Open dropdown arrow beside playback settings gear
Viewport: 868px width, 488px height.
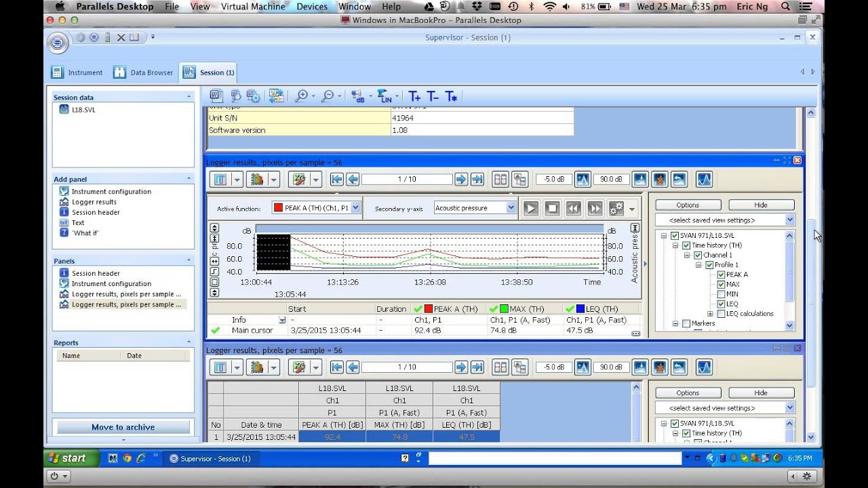(x=632, y=208)
